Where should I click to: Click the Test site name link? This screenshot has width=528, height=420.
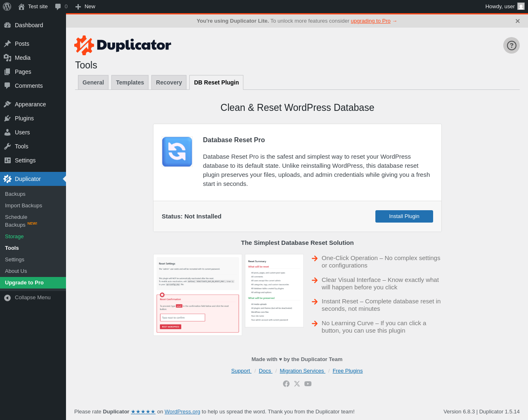click(38, 7)
